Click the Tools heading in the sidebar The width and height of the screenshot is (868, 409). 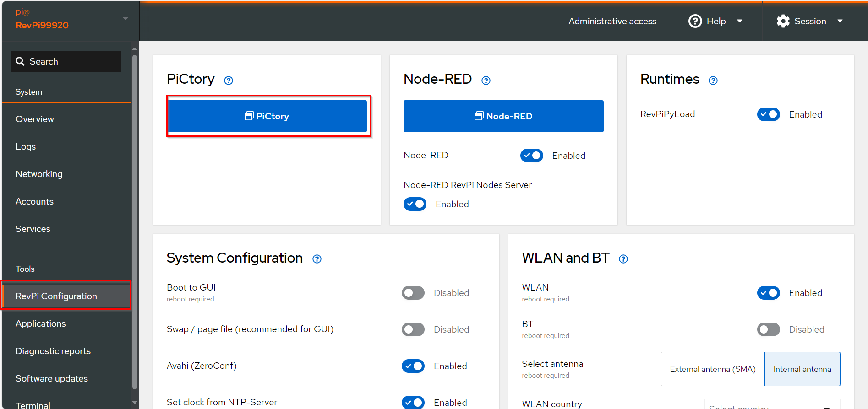(25, 269)
